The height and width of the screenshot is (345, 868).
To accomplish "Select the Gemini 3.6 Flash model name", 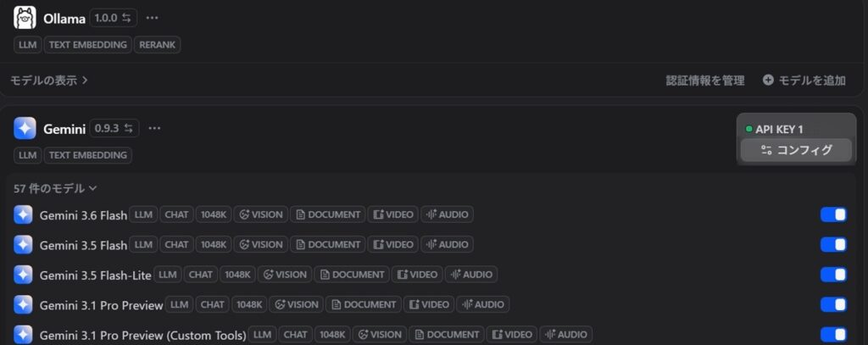I will (x=83, y=215).
